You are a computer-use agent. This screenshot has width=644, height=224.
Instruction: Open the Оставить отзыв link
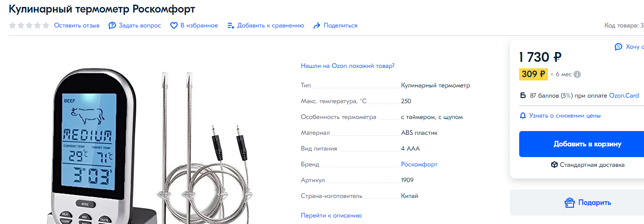click(77, 26)
